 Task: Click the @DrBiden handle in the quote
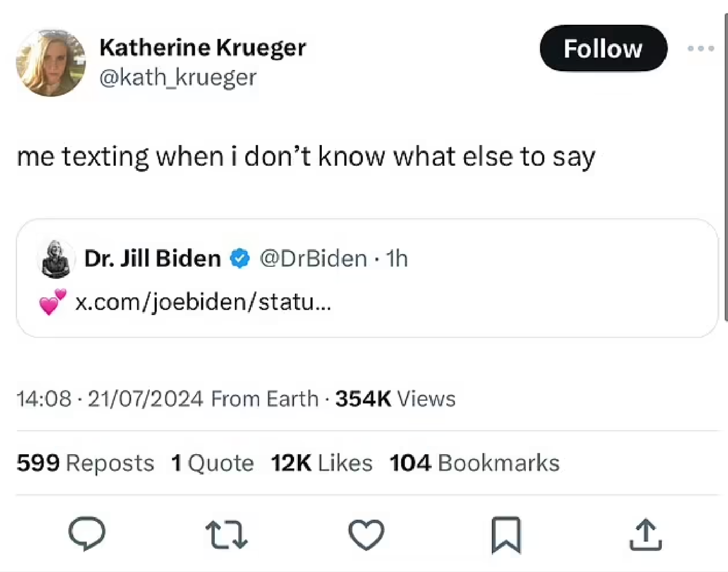(x=313, y=259)
